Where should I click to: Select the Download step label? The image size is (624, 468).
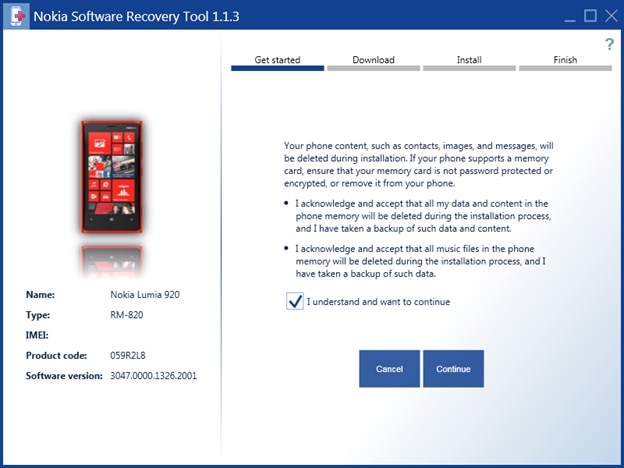coord(373,60)
